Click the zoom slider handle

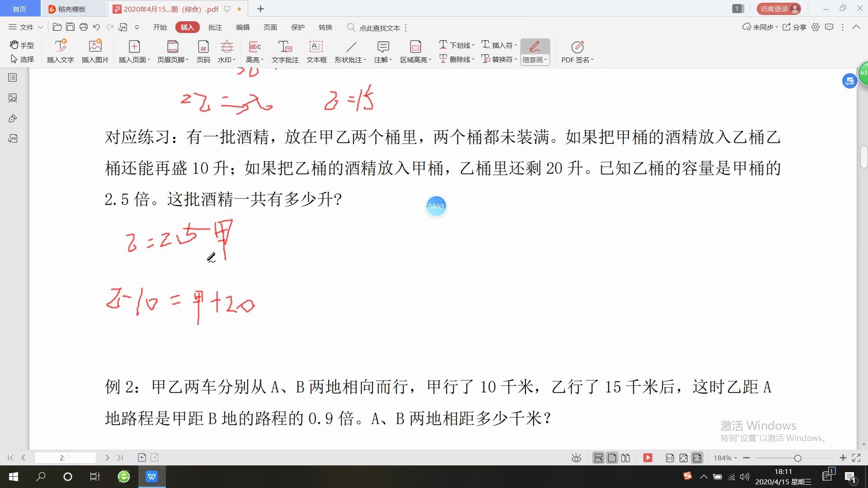coord(798,458)
